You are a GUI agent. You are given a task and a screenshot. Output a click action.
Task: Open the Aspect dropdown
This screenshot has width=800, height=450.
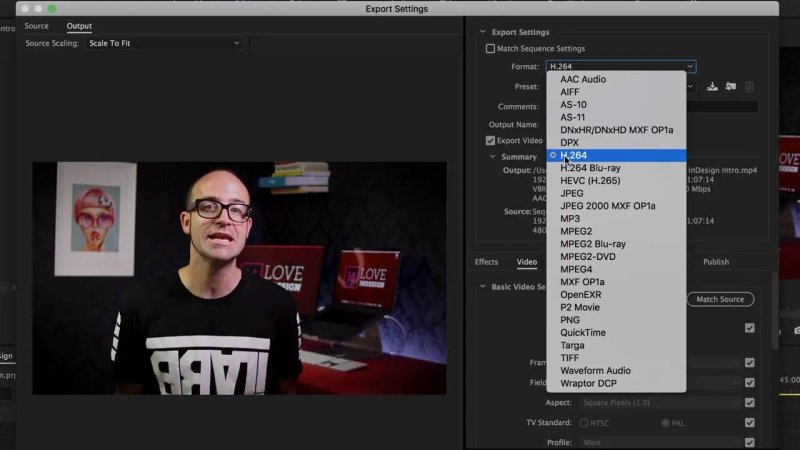[x=661, y=403]
